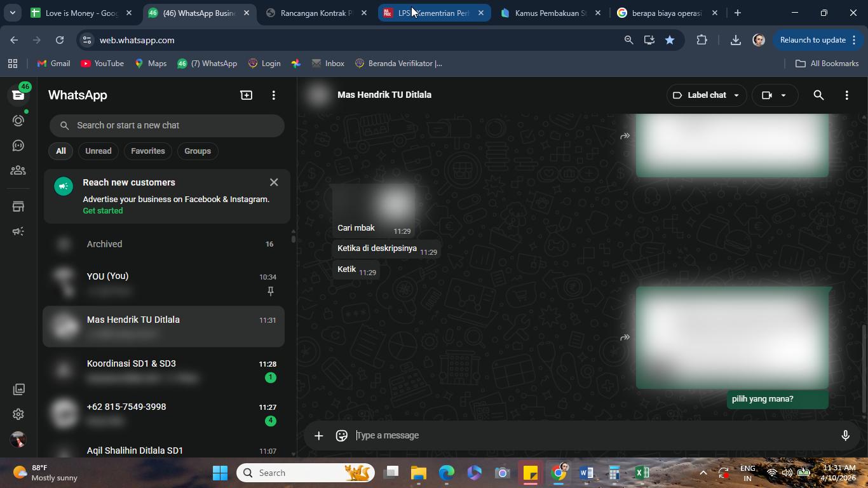This screenshot has height=488, width=868.
Task: Open the Gmail bookmark
Action: tap(54, 64)
